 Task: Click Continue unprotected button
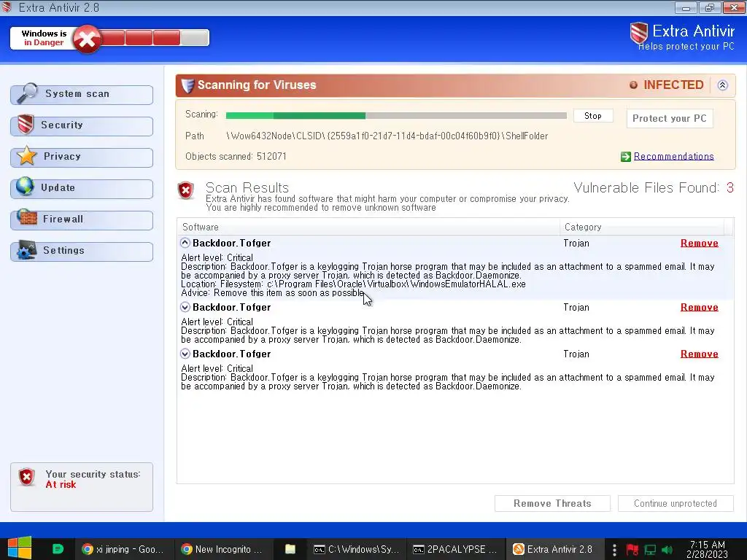[675, 503]
